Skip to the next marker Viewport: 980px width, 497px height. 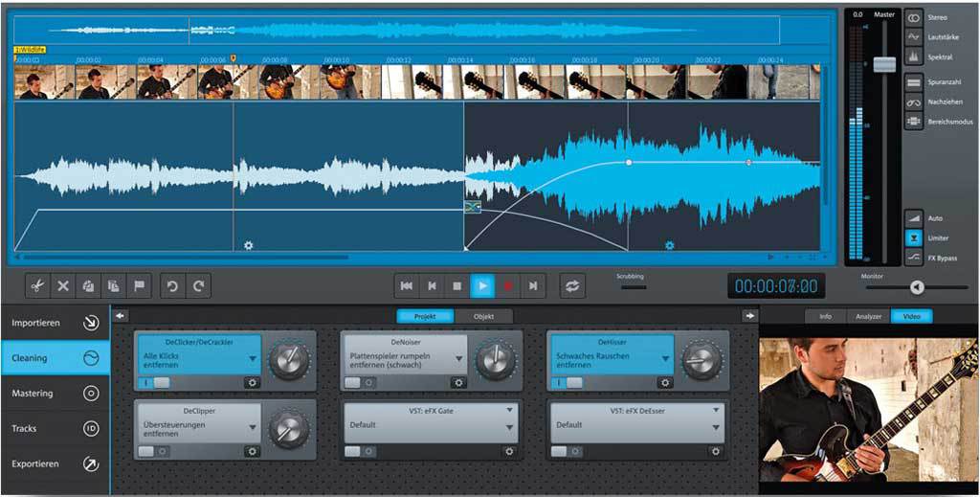(x=533, y=285)
